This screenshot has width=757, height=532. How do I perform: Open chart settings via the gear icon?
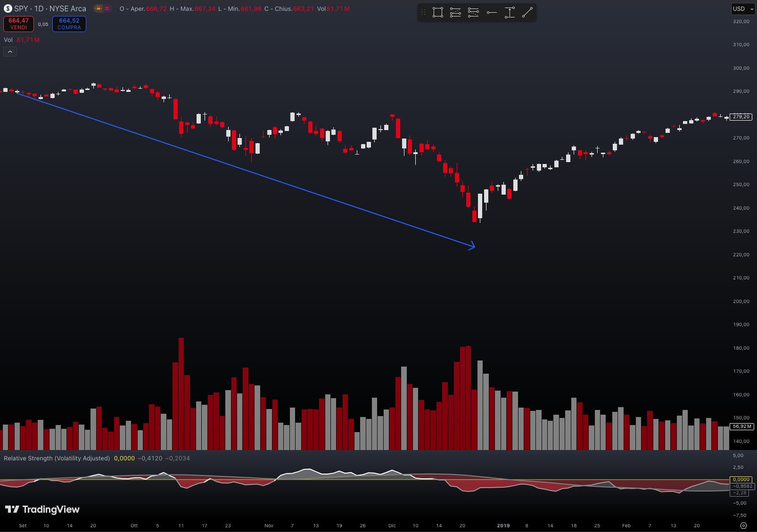743,525
